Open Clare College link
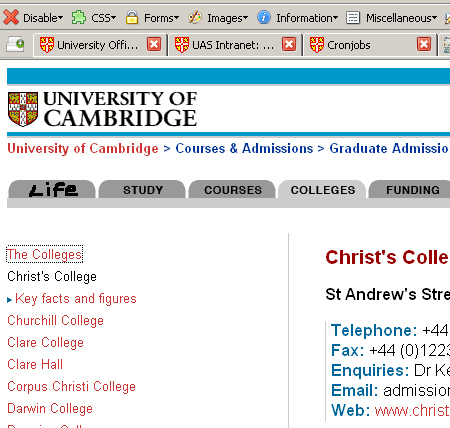 pyautogui.click(x=45, y=342)
